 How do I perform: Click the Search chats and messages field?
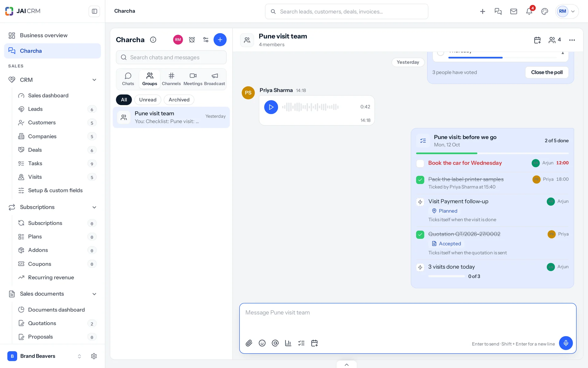(x=171, y=57)
